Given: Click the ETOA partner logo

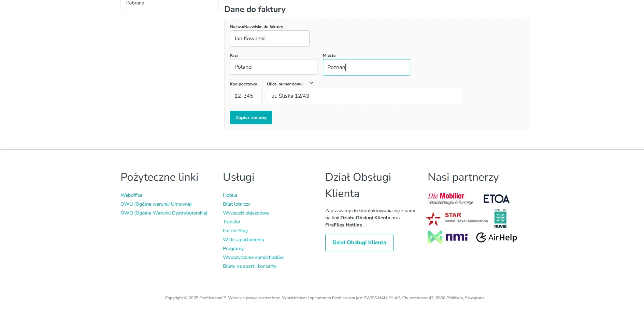Looking at the screenshot, I should pyautogui.click(x=496, y=199).
